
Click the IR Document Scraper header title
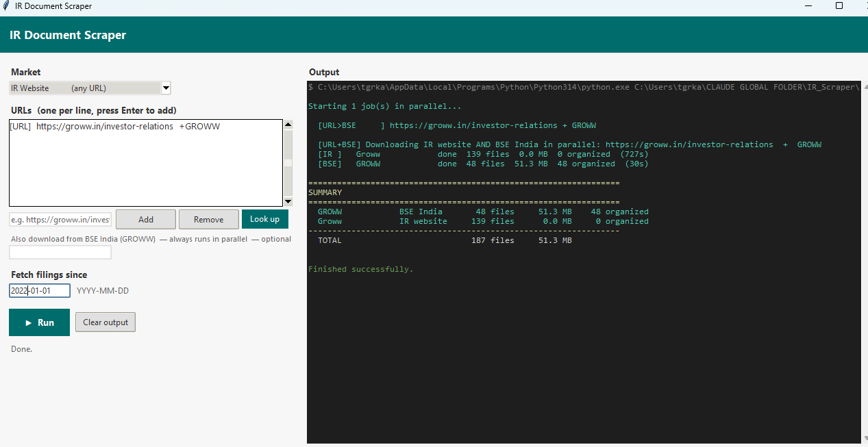click(x=68, y=35)
